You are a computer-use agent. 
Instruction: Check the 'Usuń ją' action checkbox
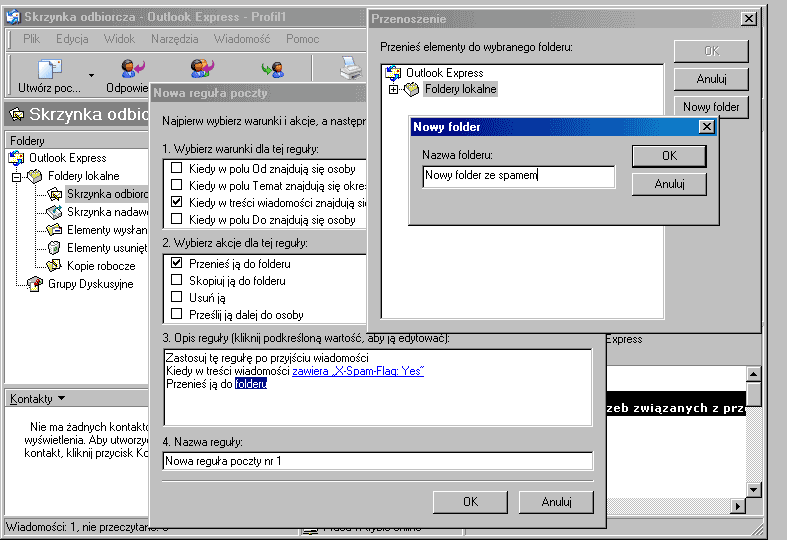[x=177, y=297]
